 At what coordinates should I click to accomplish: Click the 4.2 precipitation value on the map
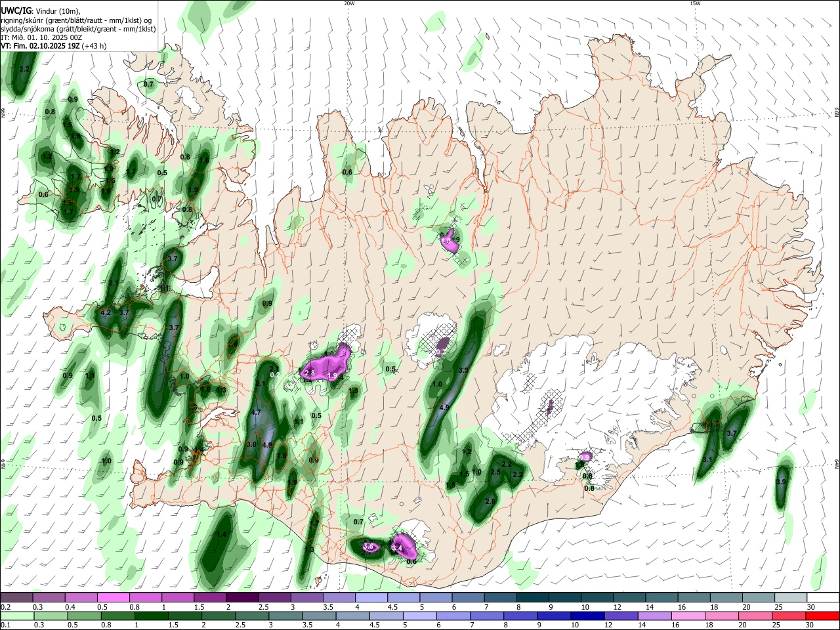point(106,312)
